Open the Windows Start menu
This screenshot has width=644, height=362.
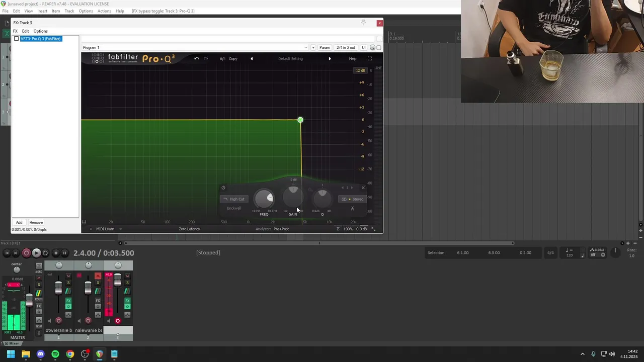click(x=11, y=354)
